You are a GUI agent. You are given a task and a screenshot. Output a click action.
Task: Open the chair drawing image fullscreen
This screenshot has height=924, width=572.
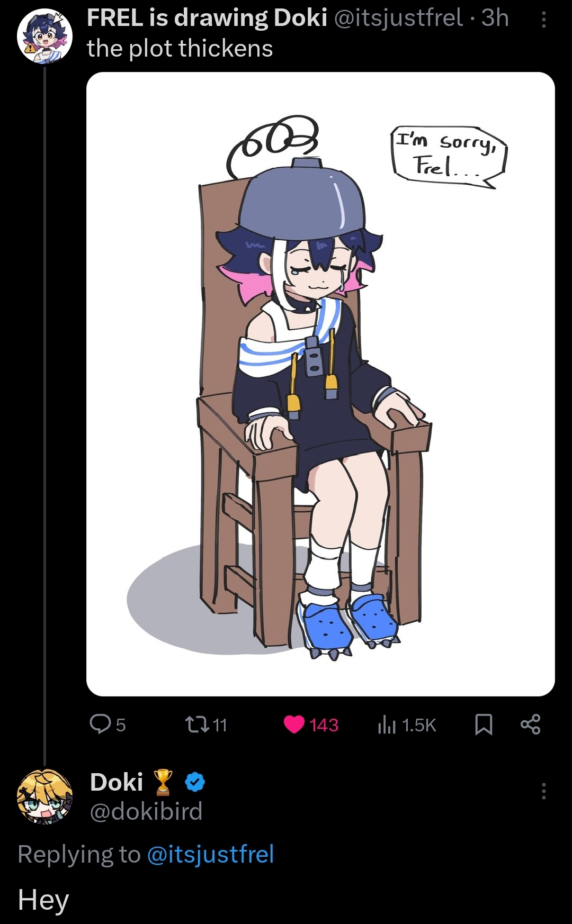pos(320,384)
